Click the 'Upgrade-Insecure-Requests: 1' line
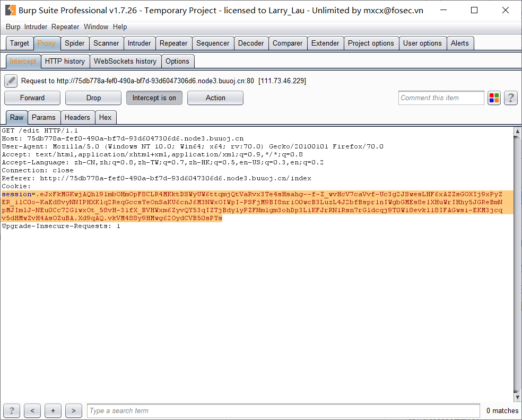 point(61,226)
